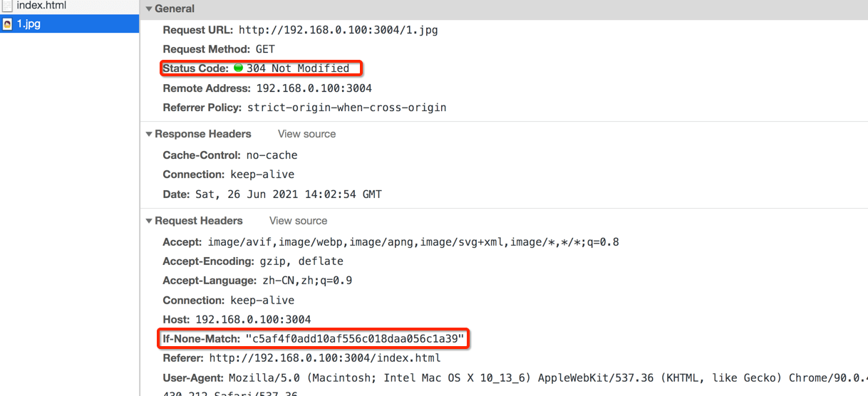Click the 304 Not Modified status text
This screenshot has width=868, height=396.
click(298, 68)
